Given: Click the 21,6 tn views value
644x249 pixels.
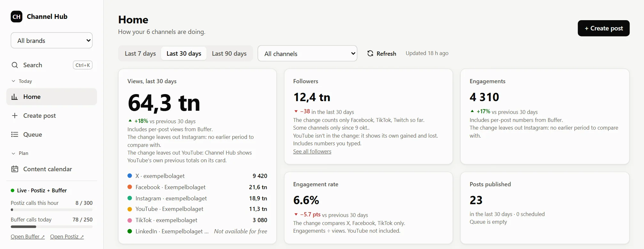Looking at the screenshot, I should pyautogui.click(x=258, y=187).
